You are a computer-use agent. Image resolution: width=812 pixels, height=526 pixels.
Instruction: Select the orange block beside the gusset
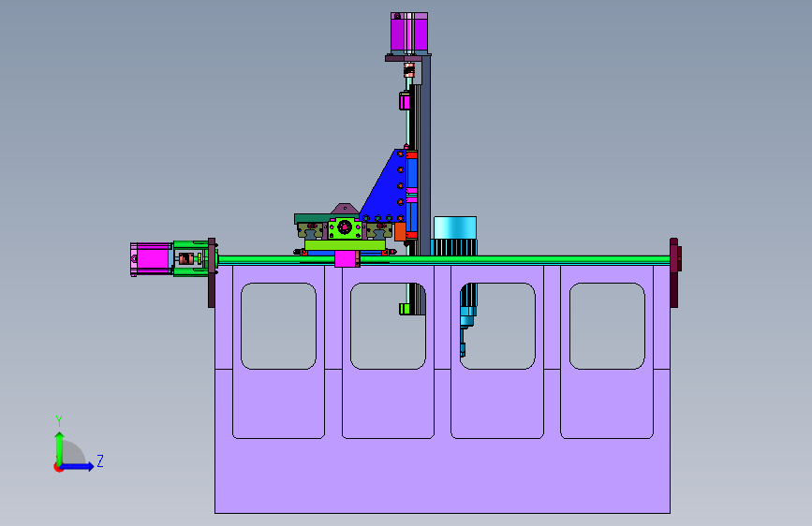tap(400, 231)
